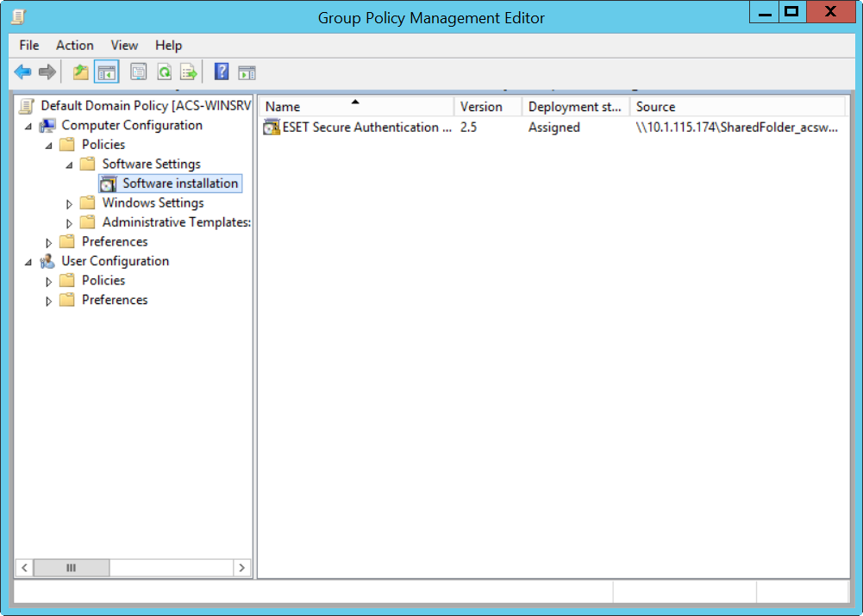Sort by the Name column header
Viewport: 863px width, 616px height.
(355, 106)
